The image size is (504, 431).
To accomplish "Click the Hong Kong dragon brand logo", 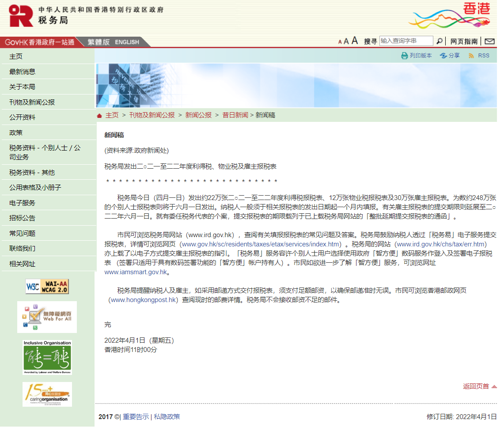I will coord(449,16).
